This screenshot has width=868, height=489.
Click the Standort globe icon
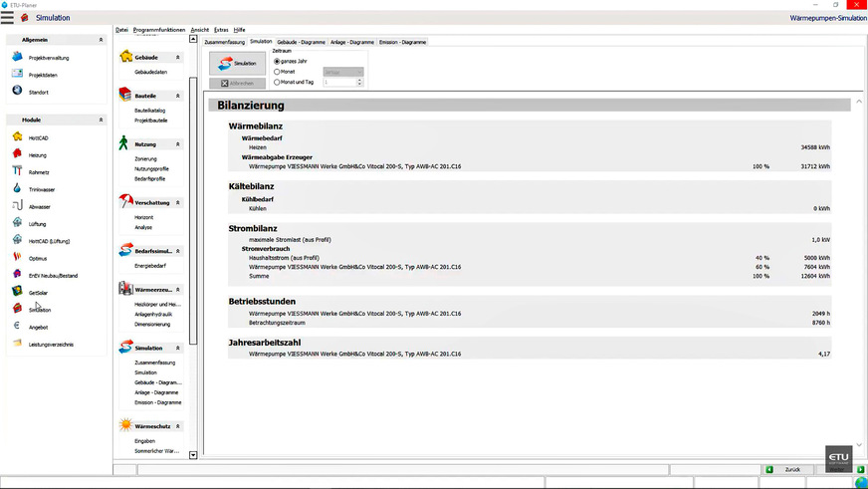17,92
